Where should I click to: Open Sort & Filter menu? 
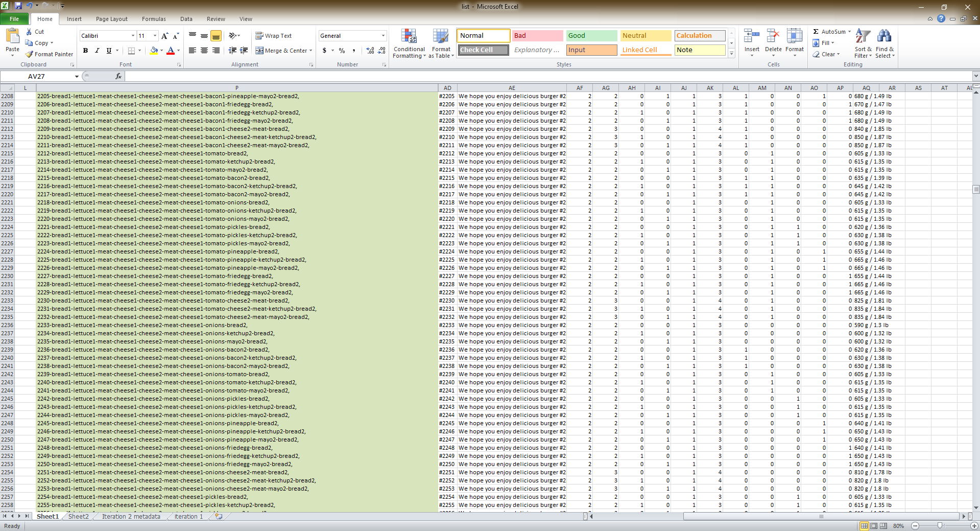[863, 44]
